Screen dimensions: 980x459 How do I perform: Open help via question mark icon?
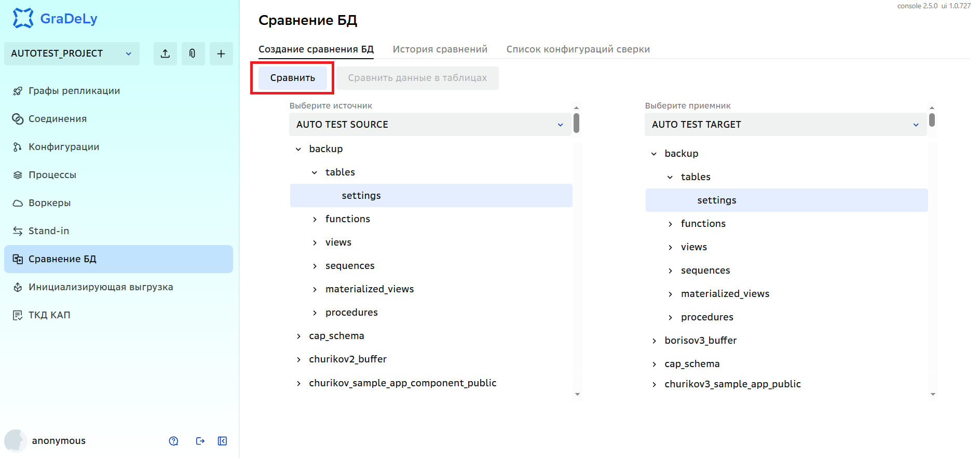coord(174,441)
